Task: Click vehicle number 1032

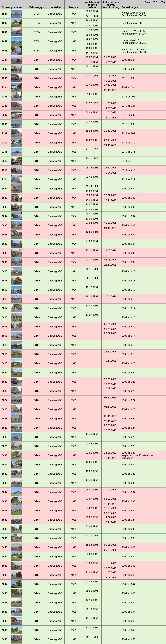Action: pos(5,23)
